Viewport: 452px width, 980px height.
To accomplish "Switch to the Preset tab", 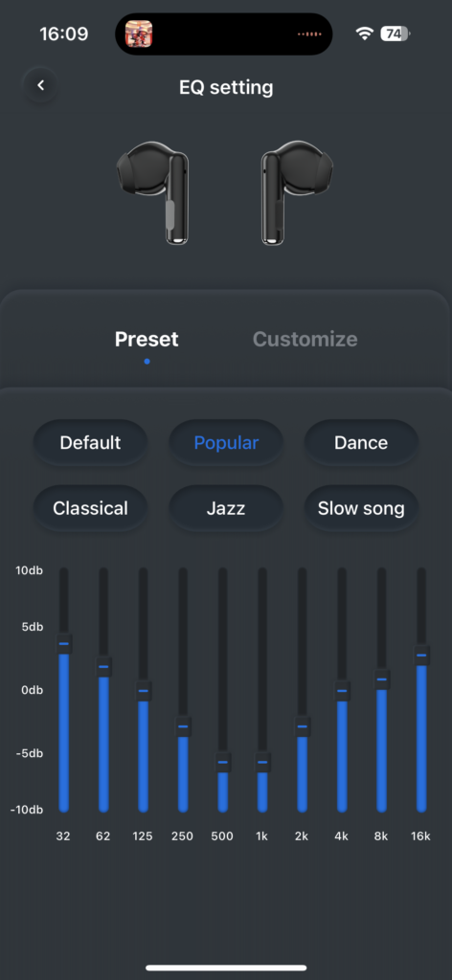I will click(147, 340).
